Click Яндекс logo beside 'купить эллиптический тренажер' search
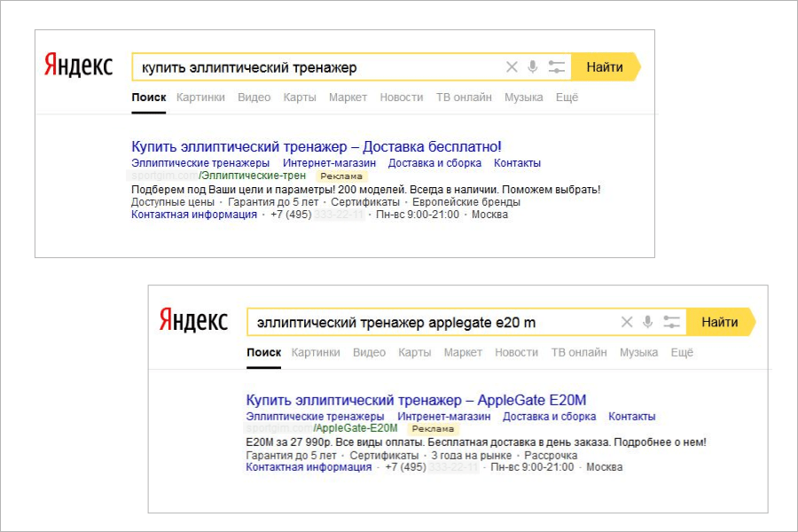The image size is (798, 532). point(78,65)
